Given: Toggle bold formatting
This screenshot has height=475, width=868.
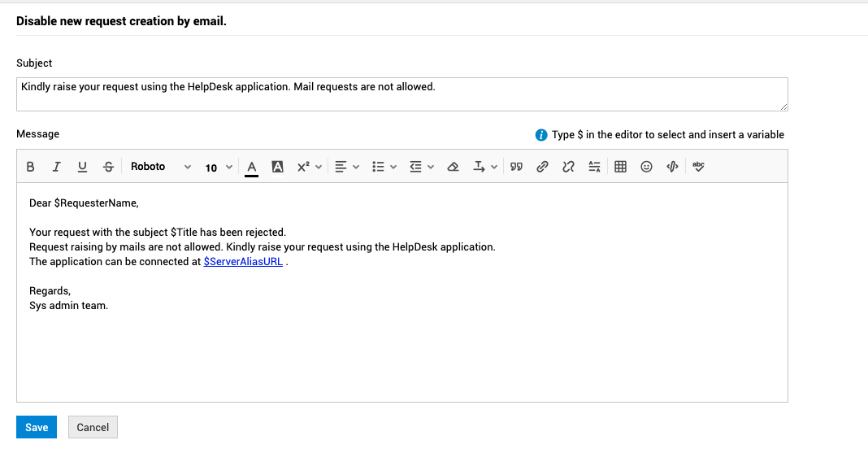Looking at the screenshot, I should point(30,167).
